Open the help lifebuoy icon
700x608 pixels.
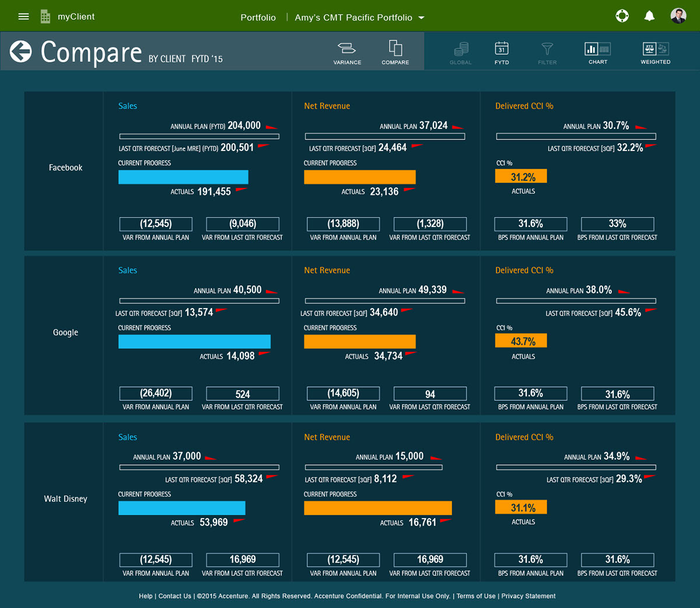click(622, 16)
